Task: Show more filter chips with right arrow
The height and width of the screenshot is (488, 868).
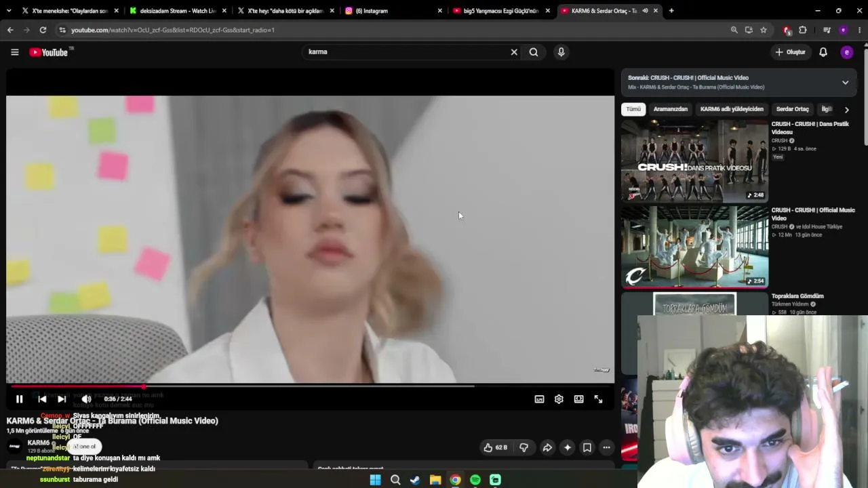Action: [846, 110]
